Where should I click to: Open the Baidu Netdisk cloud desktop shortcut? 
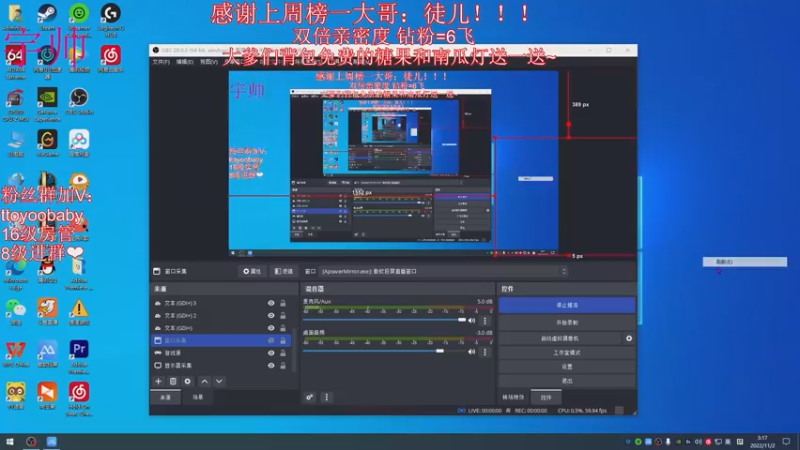tap(79, 143)
